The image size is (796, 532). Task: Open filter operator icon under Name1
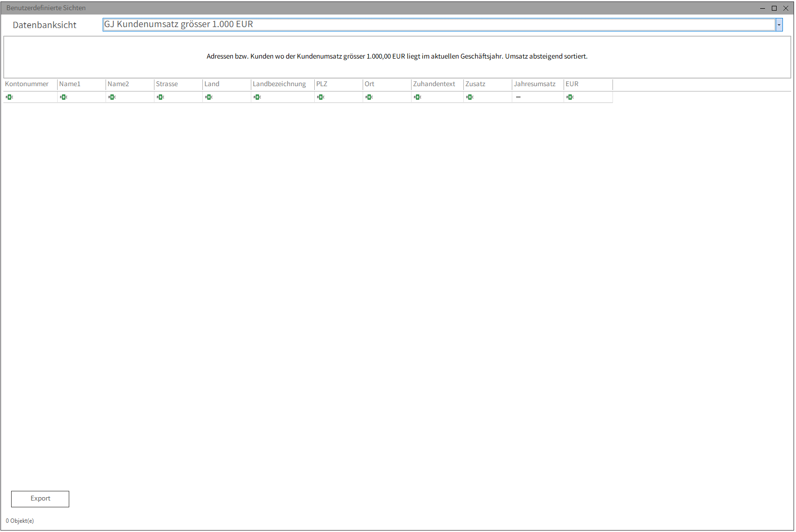(x=63, y=97)
